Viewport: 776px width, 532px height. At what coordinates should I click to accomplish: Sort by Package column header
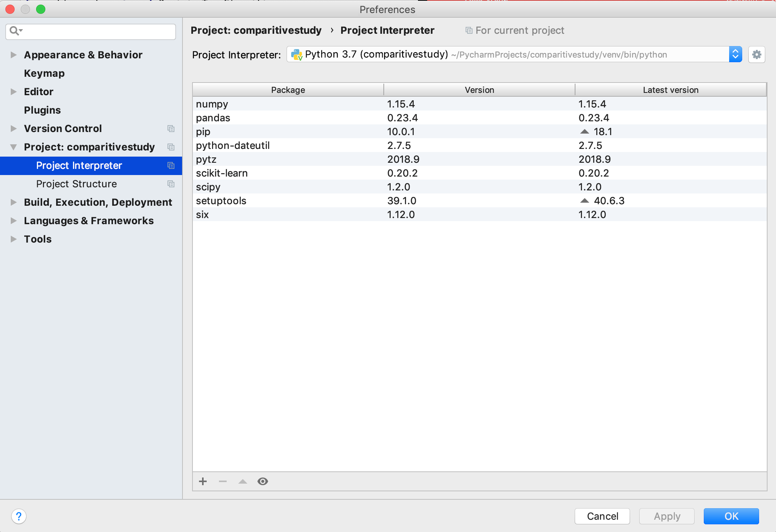[288, 90]
